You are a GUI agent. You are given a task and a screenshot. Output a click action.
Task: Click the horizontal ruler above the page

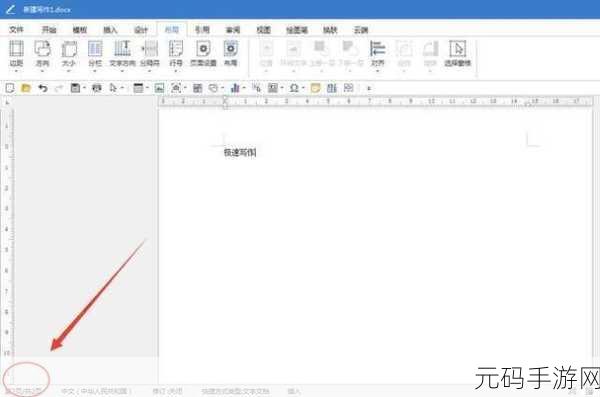pos(376,101)
